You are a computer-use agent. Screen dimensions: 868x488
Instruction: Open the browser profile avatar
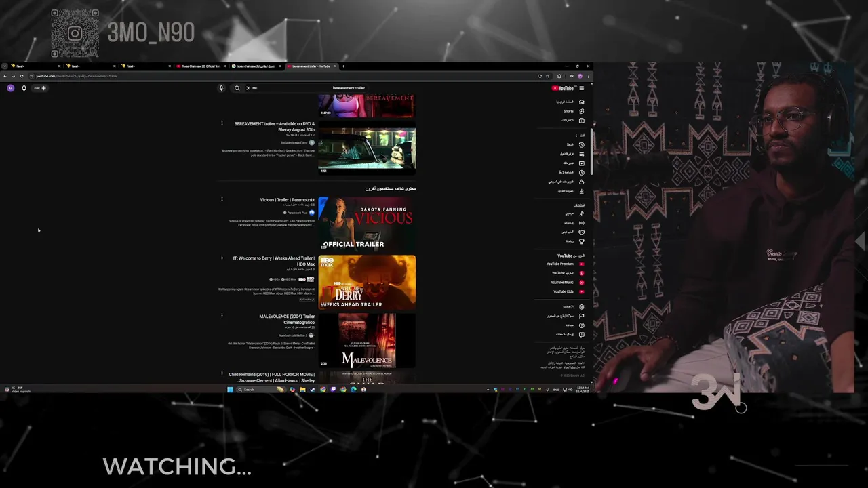(580, 76)
